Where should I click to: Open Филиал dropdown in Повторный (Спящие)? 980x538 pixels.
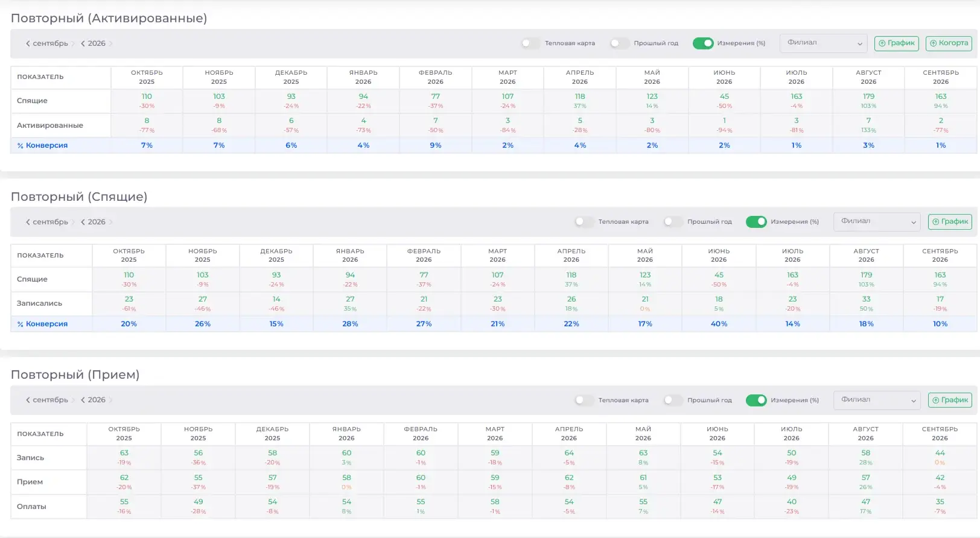pos(877,221)
